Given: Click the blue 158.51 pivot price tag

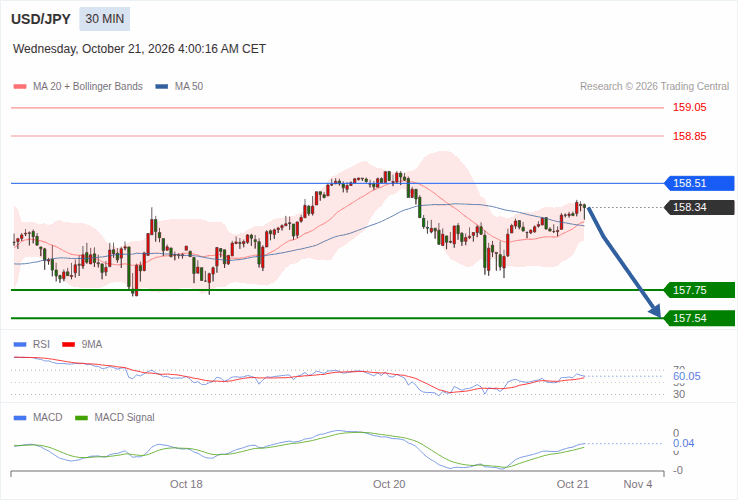Looking at the screenshot, I should coord(699,183).
